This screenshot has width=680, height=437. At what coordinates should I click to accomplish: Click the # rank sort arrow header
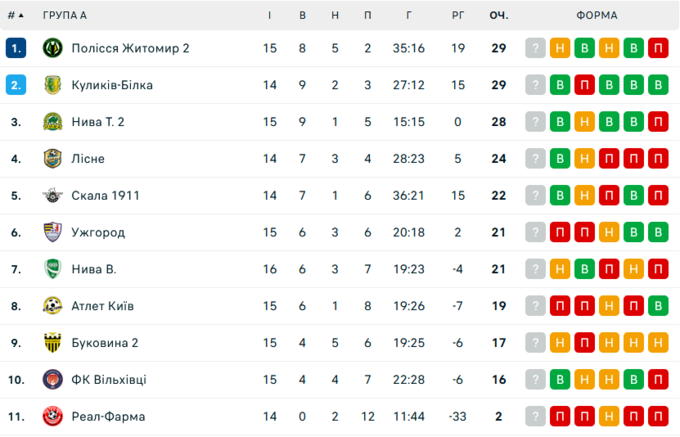pyautogui.click(x=15, y=15)
